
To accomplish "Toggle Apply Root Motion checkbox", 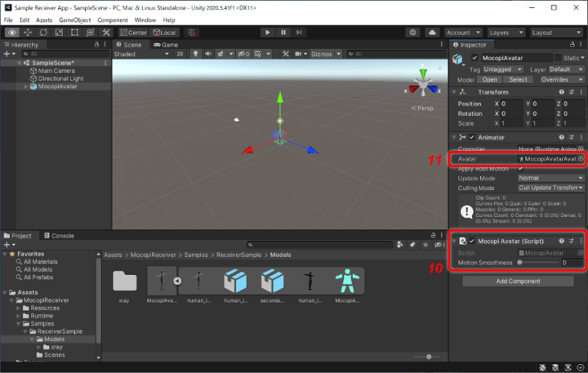I will [520, 169].
